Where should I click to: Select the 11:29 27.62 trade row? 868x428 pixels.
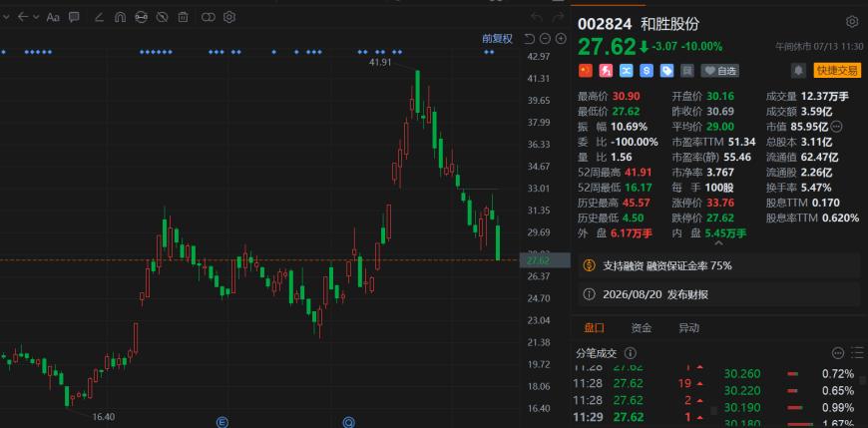click(x=640, y=417)
